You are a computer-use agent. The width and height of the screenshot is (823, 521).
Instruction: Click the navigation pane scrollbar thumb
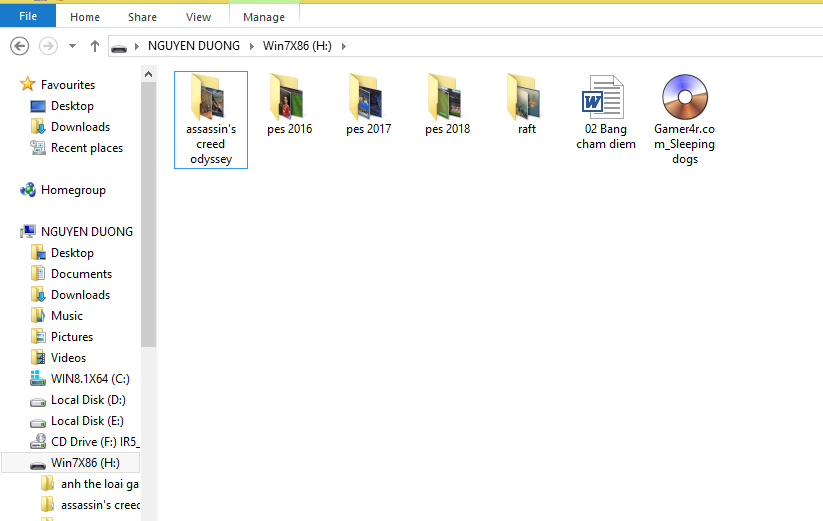pyautogui.click(x=149, y=214)
